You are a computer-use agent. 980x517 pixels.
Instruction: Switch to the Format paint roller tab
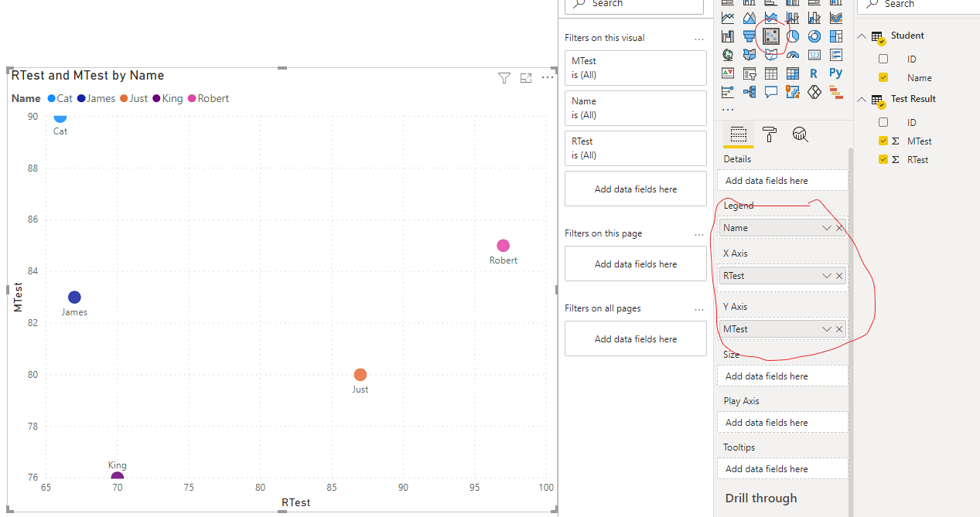click(770, 135)
